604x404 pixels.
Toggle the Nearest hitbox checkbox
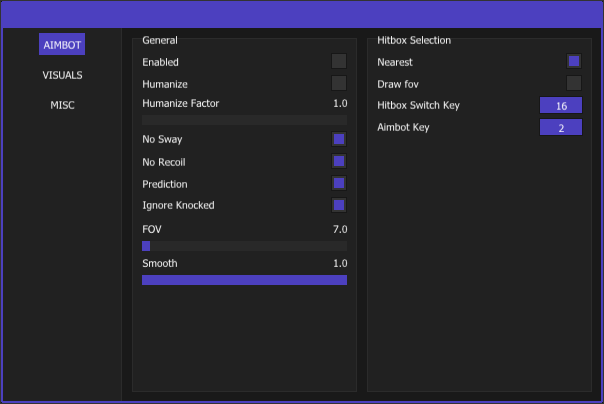click(x=574, y=62)
